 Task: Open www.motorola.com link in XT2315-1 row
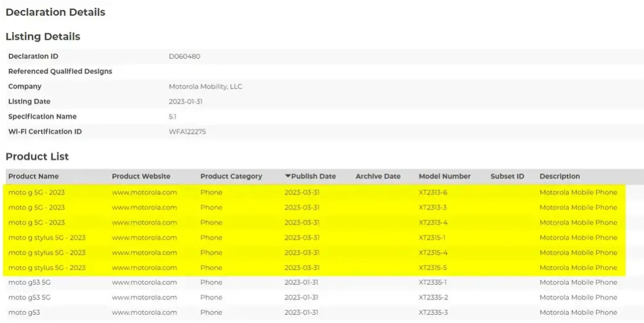click(144, 238)
